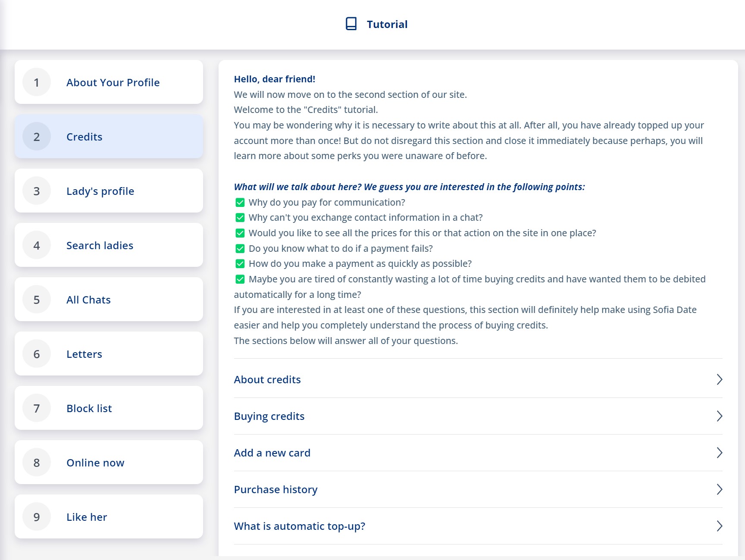
Task: Expand the Buying credits section
Action: point(478,416)
